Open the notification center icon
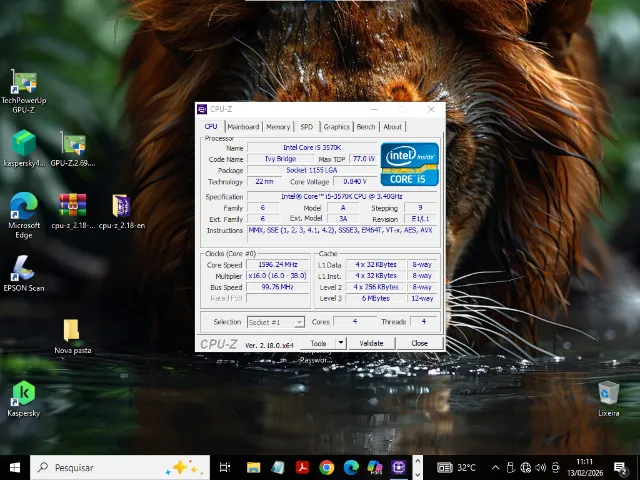This screenshot has height=480, width=640. [620, 468]
